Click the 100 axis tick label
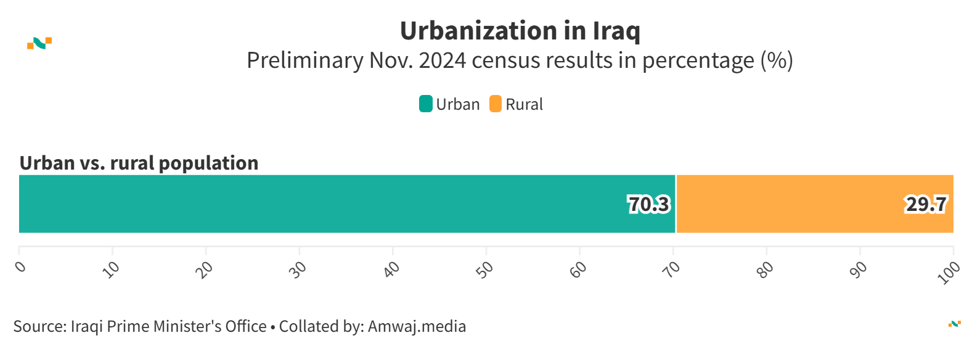The image size is (980, 354). point(949,272)
